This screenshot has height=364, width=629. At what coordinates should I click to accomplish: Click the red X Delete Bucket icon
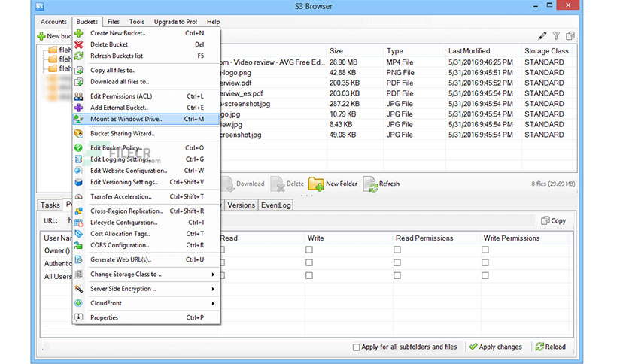(78, 44)
